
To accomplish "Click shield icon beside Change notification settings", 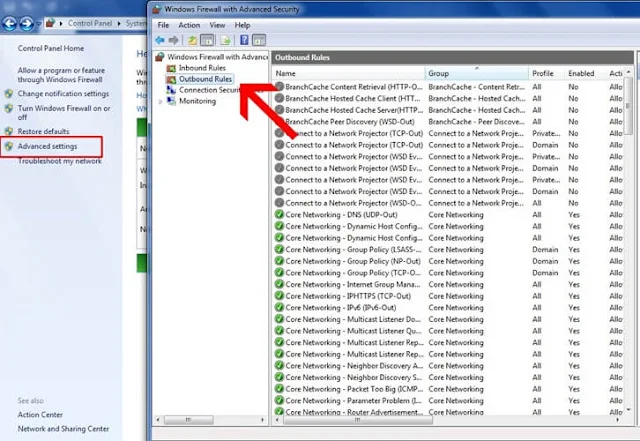I will (x=9, y=94).
